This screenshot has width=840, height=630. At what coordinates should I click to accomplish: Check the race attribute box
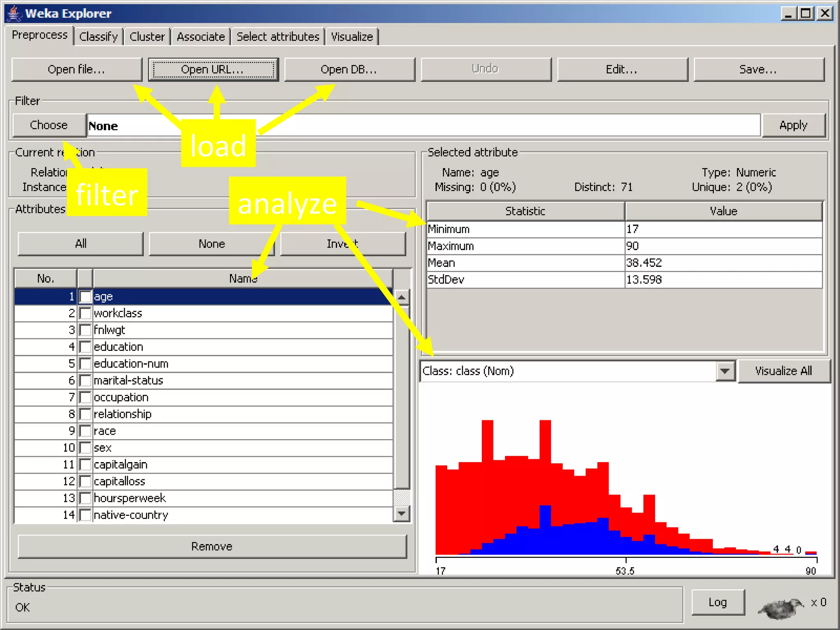click(85, 431)
